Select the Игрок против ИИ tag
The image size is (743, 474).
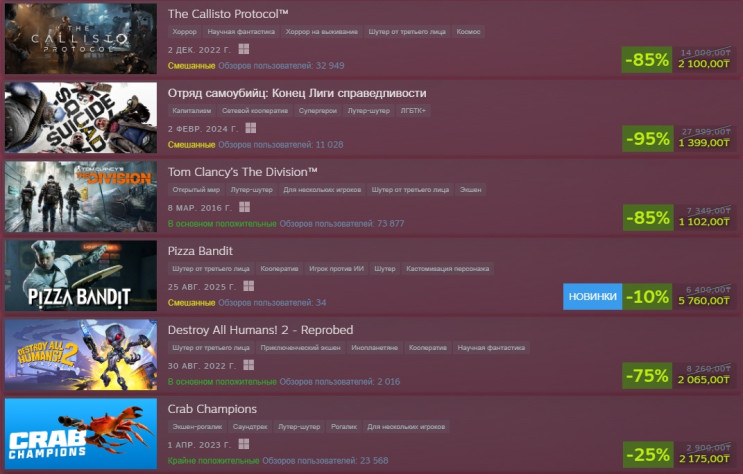click(336, 268)
